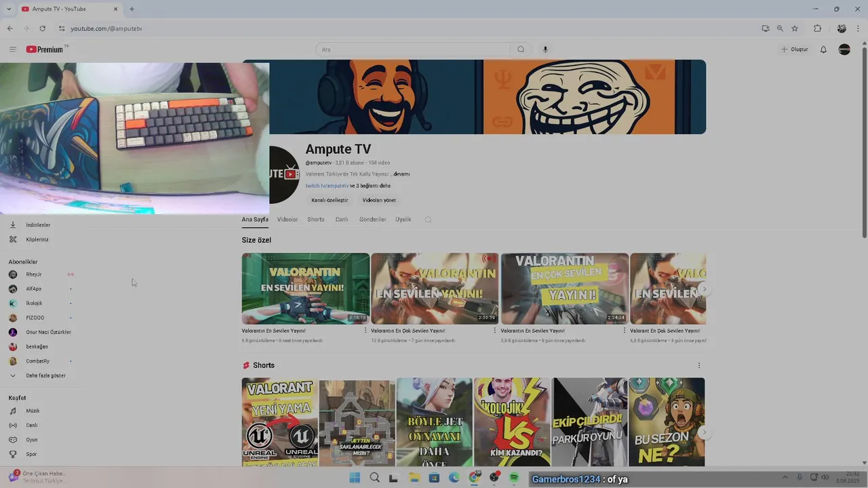This screenshot has width=868, height=488.
Task: Start voice search with microphone icon
Action: point(545,49)
